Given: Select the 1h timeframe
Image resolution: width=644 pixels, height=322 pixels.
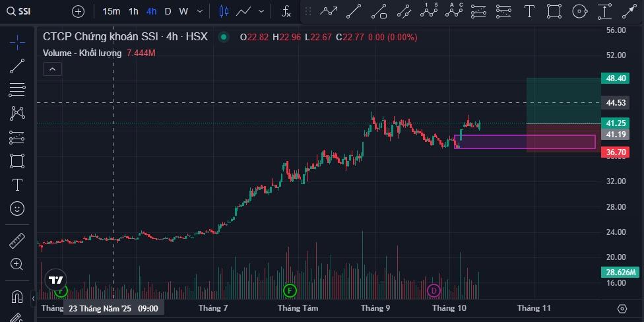Looking at the screenshot, I should coord(133,11).
